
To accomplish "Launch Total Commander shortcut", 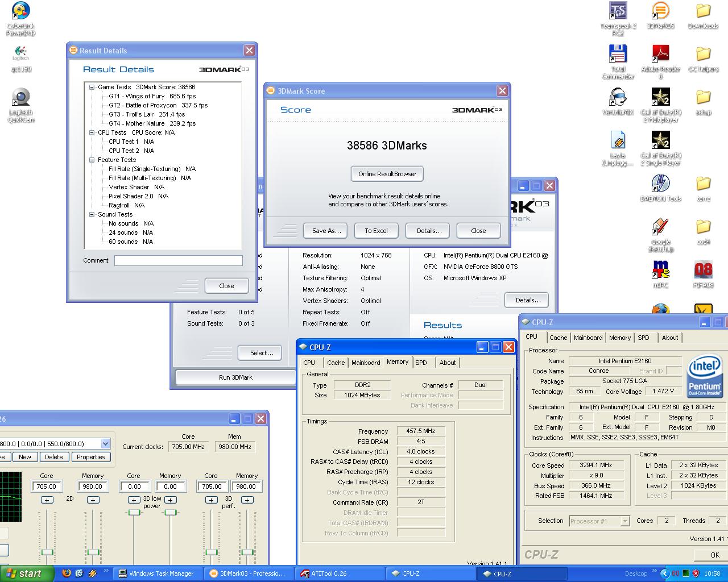I will [x=618, y=62].
